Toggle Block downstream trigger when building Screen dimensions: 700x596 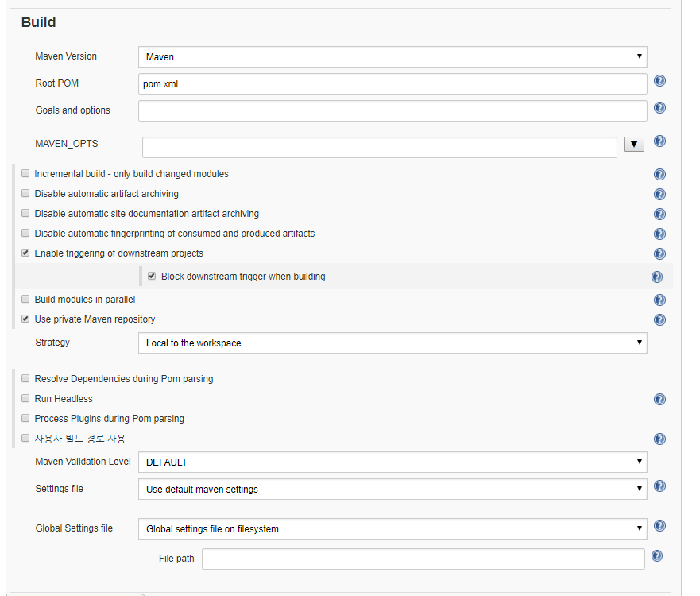(x=152, y=277)
